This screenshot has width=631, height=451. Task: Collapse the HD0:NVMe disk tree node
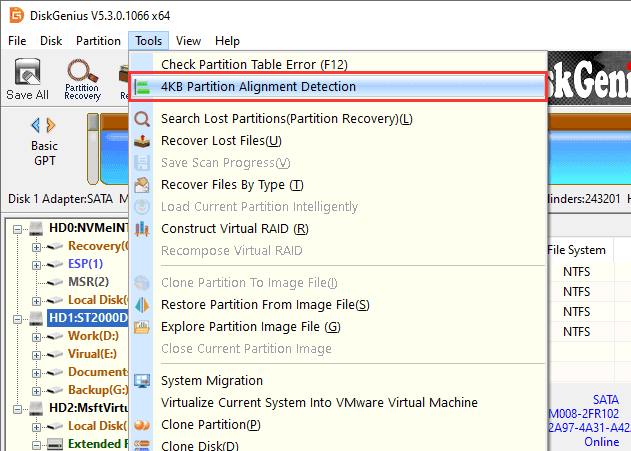[20, 229]
